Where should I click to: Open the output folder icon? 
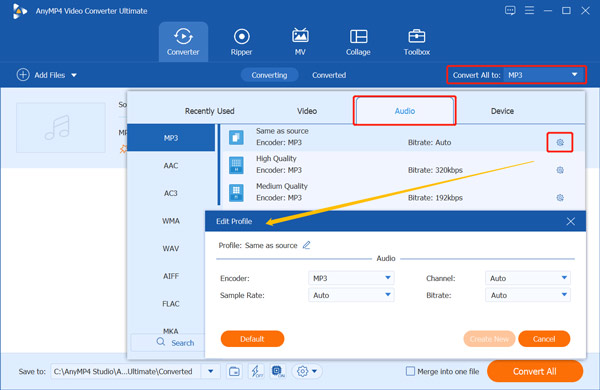pyautogui.click(x=234, y=371)
